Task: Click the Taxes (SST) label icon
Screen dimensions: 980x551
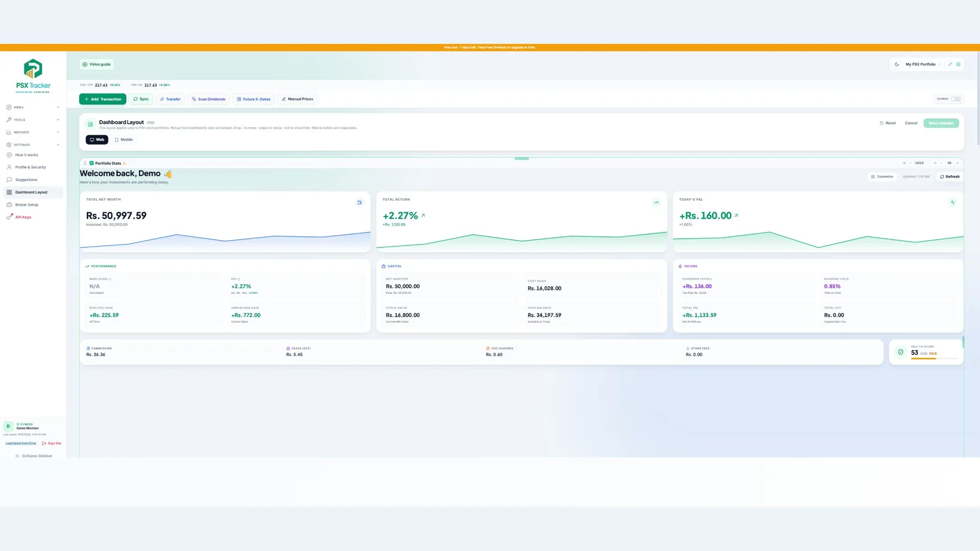Action: [288, 348]
